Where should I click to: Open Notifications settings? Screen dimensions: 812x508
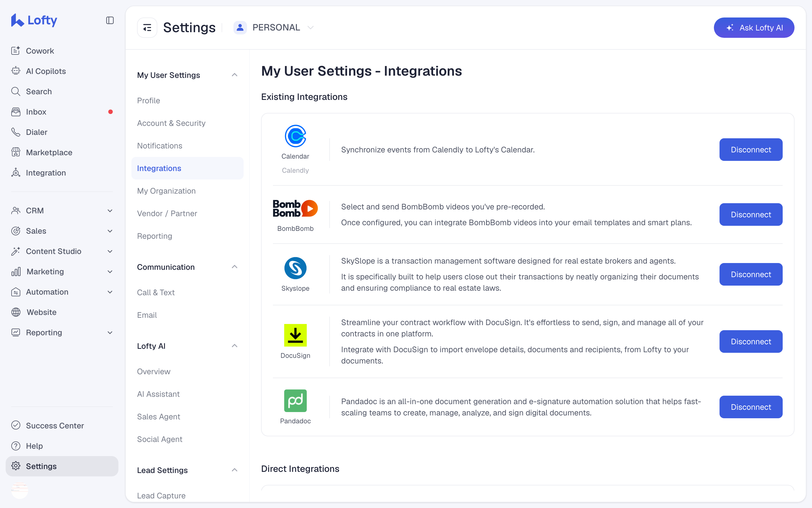187,145
